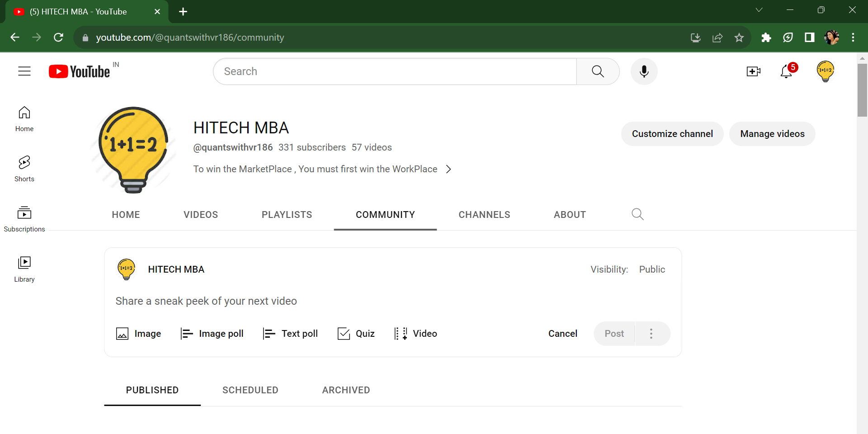Click post text field 'Share a sneak peek'

pyautogui.click(x=206, y=301)
